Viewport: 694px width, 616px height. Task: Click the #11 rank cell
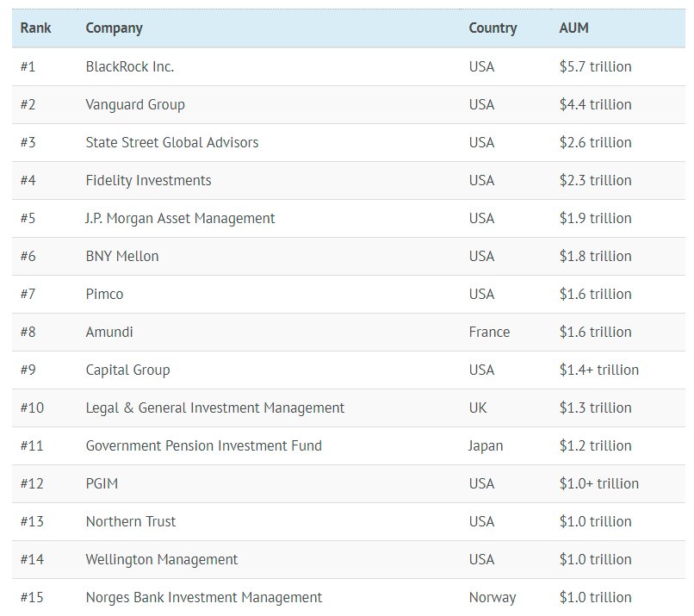click(x=32, y=446)
